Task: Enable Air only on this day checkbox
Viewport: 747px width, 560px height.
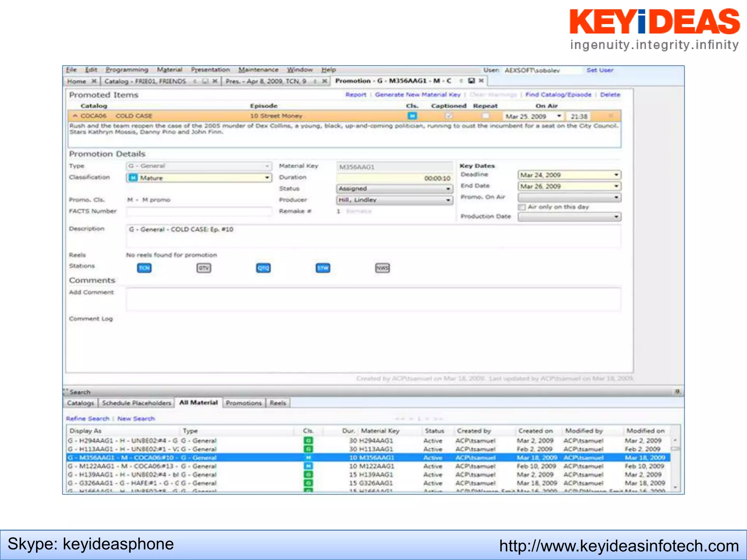Action: 522,207
